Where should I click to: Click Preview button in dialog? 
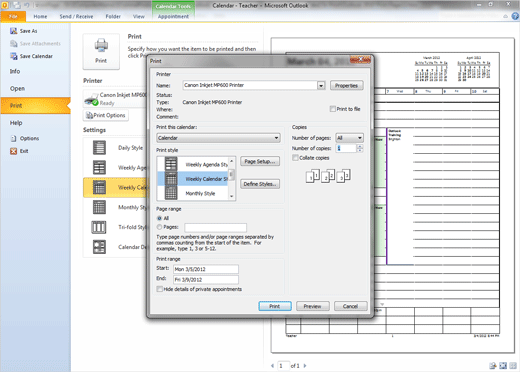click(x=313, y=306)
